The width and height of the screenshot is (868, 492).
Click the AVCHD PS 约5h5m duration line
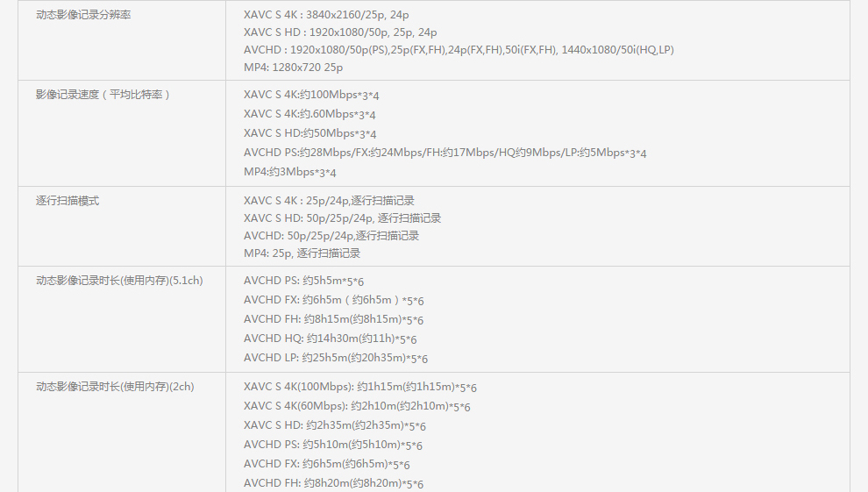pyautogui.click(x=303, y=281)
